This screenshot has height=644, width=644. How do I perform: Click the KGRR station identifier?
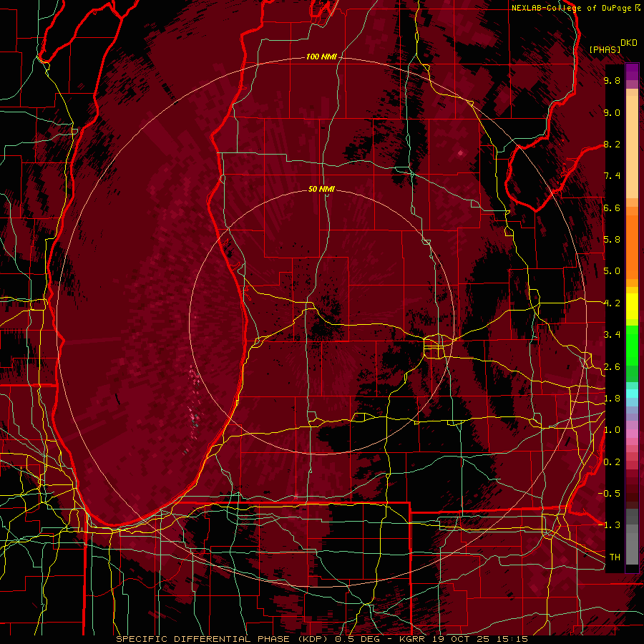click(x=413, y=639)
